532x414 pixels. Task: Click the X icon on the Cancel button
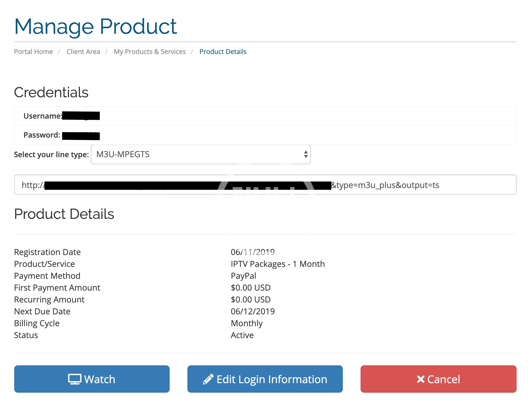(x=420, y=379)
